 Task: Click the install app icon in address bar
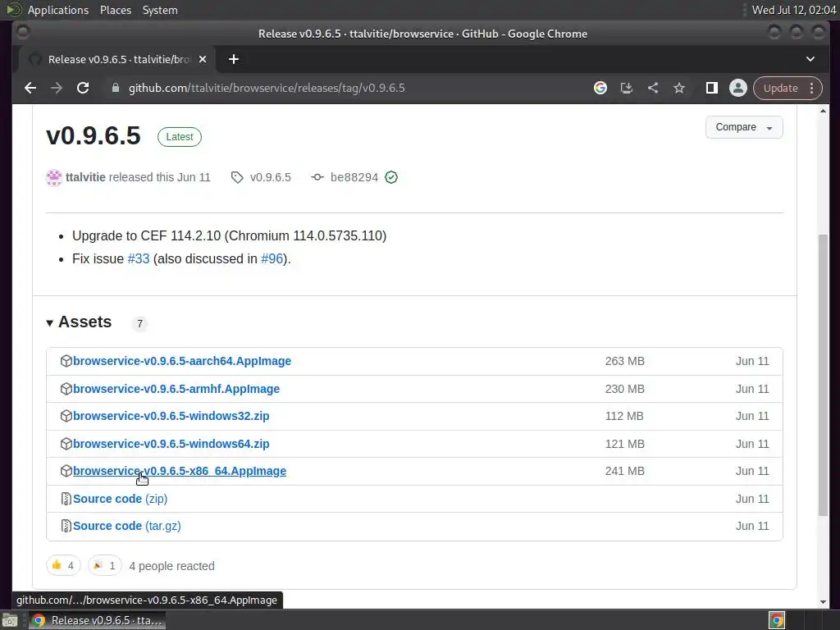pos(626,88)
